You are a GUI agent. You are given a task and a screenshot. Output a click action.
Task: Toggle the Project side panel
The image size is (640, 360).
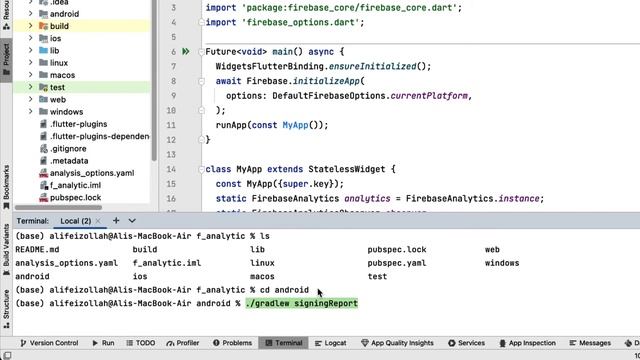click(6, 60)
